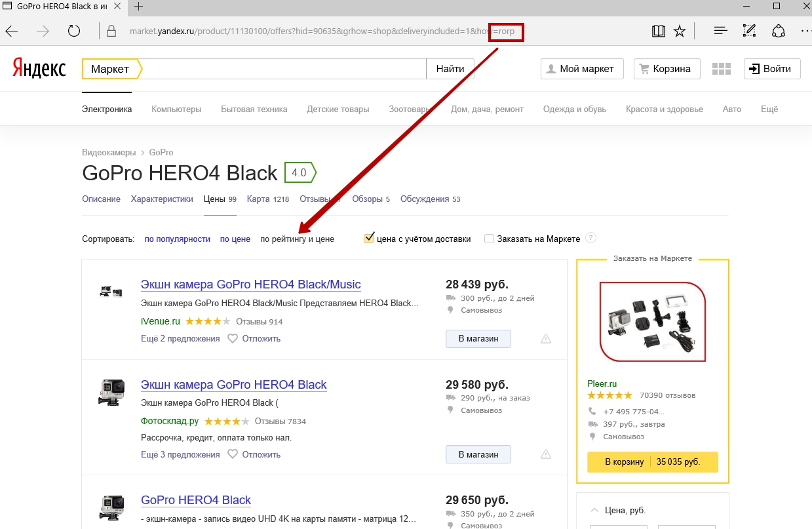Start a web note with the pen icon
This screenshot has width=812, height=529.
click(x=750, y=31)
